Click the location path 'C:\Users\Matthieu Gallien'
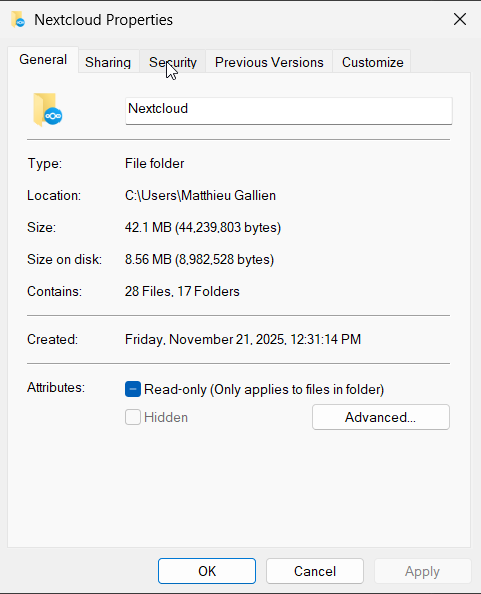 pos(200,195)
